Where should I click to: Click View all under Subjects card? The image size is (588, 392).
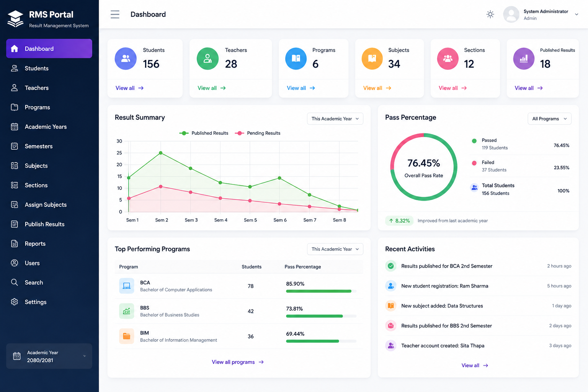[x=377, y=88]
